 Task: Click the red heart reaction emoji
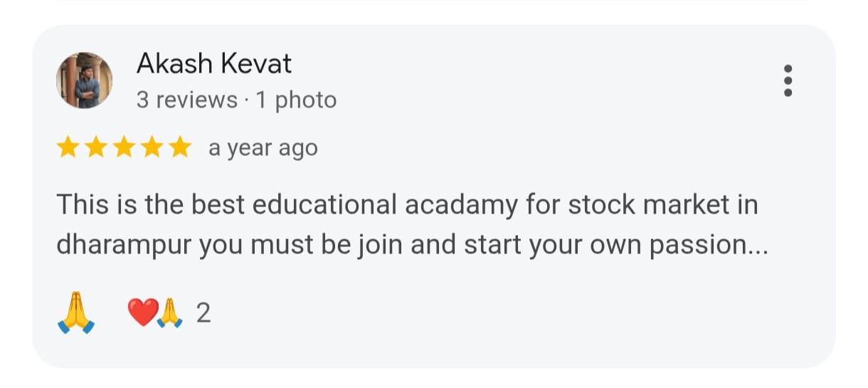coord(142,313)
